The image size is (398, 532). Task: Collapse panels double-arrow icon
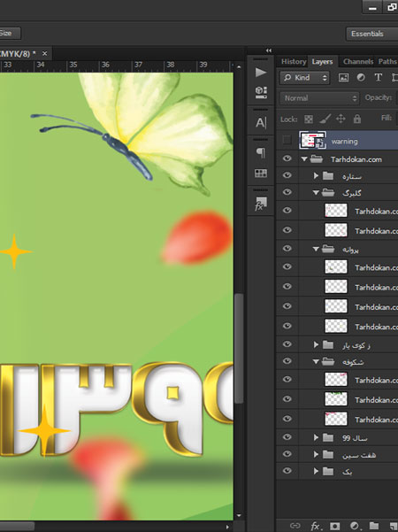tap(269, 50)
